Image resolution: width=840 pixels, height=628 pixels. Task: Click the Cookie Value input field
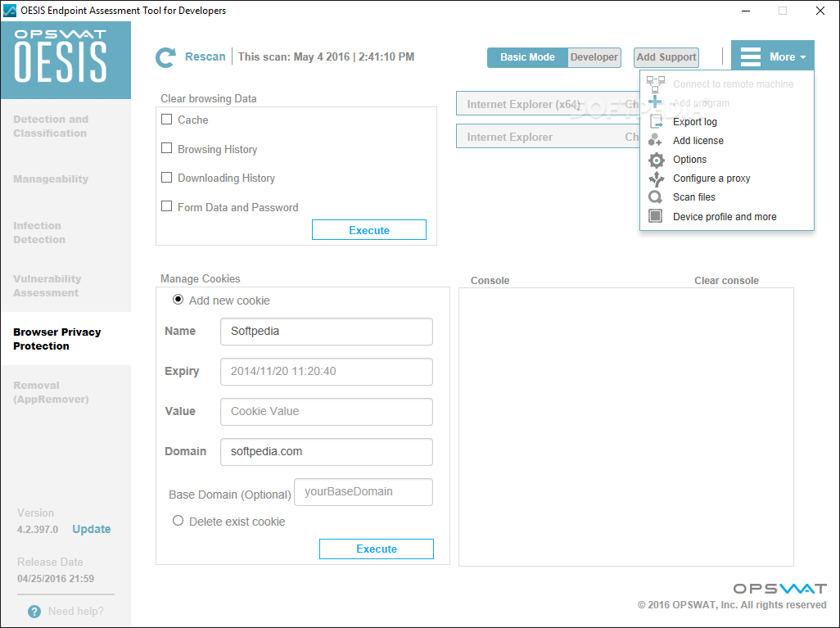click(326, 412)
